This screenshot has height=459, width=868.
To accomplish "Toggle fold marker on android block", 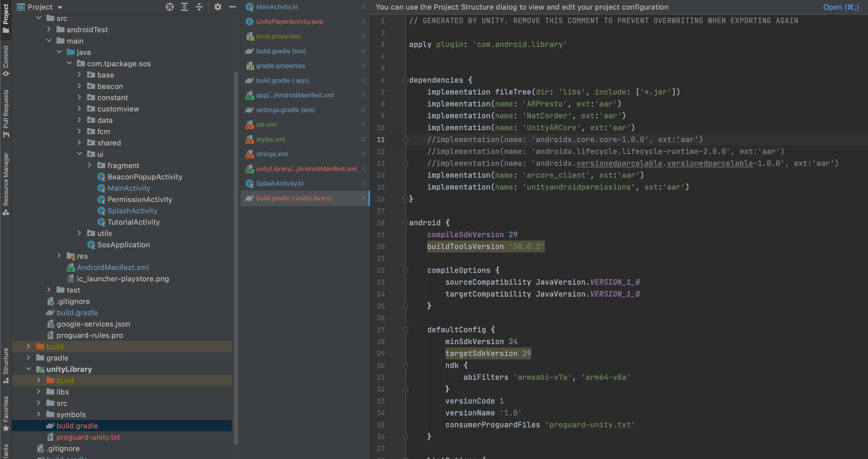I will 406,223.
